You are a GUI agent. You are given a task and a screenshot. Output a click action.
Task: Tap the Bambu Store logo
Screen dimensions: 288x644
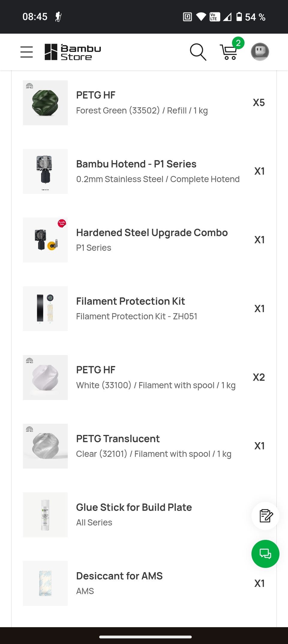point(73,52)
